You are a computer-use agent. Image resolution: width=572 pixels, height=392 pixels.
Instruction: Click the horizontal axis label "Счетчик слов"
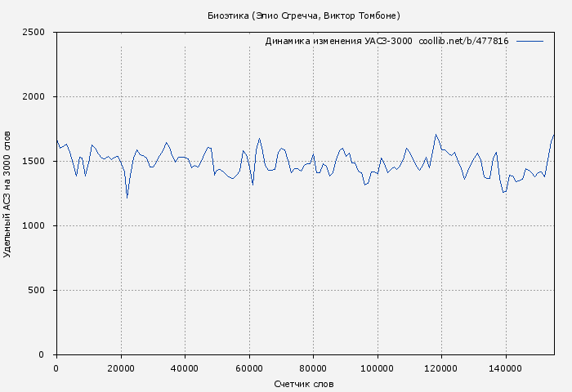click(x=303, y=384)
